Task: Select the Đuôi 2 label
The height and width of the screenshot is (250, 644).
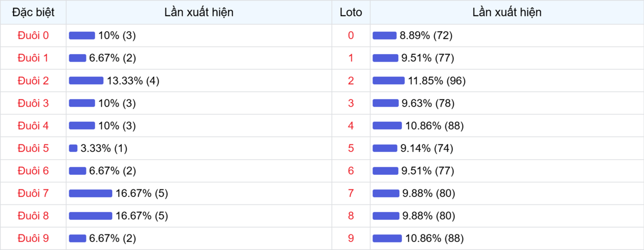Action: [33, 80]
